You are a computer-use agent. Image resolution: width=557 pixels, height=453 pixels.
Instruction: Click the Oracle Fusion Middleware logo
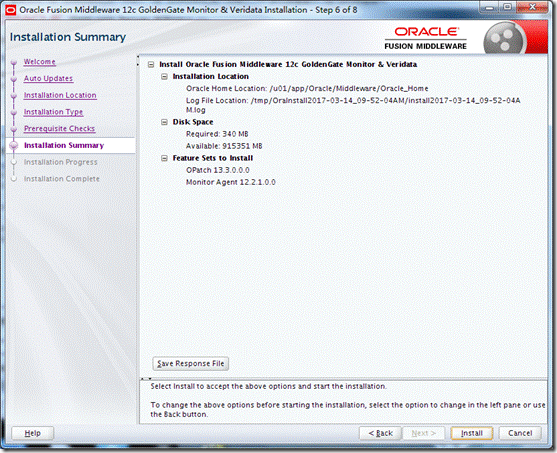click(x=426, y=38)
